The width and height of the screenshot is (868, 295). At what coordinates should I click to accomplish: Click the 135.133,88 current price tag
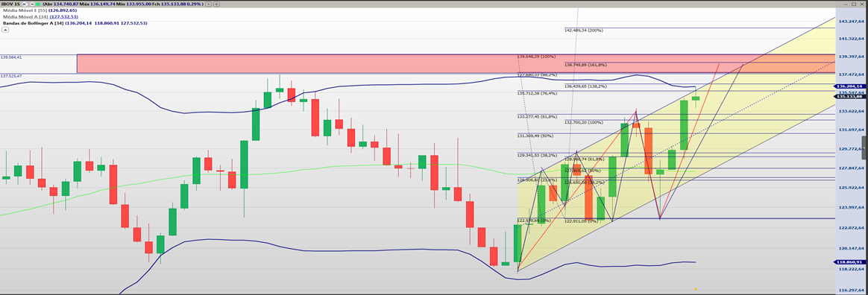click(x=850, y=97)
